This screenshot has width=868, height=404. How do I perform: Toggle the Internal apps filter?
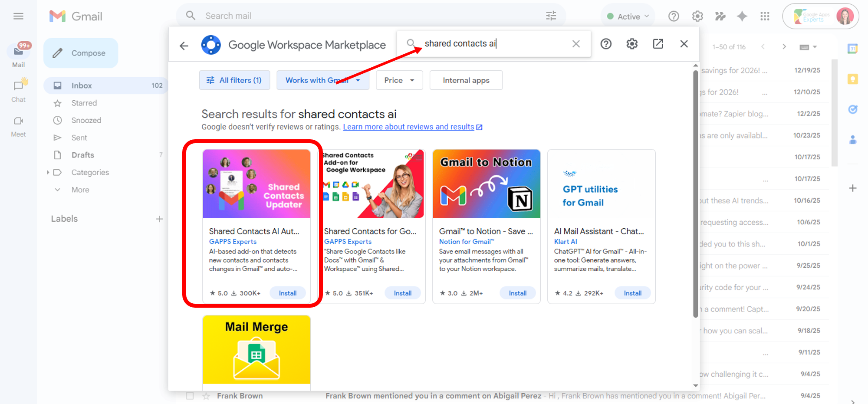click(x=466, y=80)
